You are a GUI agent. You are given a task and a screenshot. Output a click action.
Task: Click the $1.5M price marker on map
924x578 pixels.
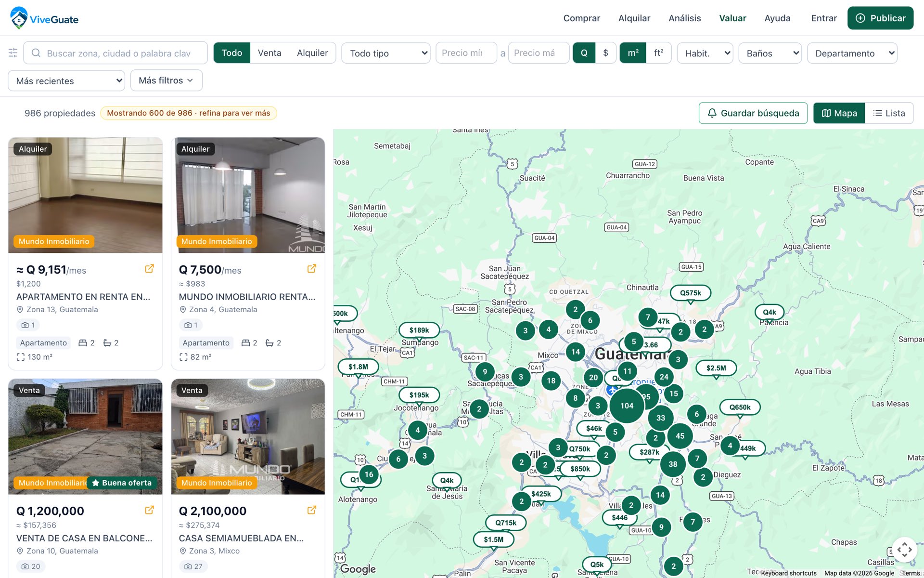tap(494, 539)
